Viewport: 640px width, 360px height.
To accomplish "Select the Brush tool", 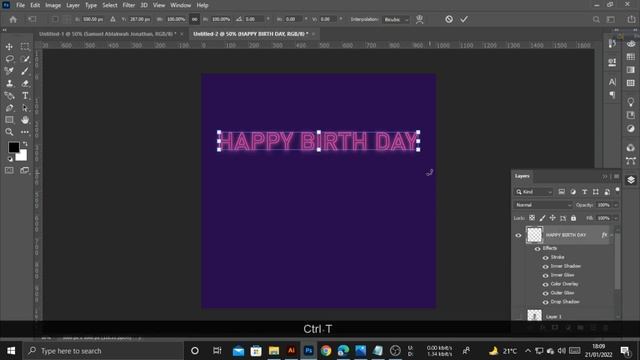I will click(25, 71).
